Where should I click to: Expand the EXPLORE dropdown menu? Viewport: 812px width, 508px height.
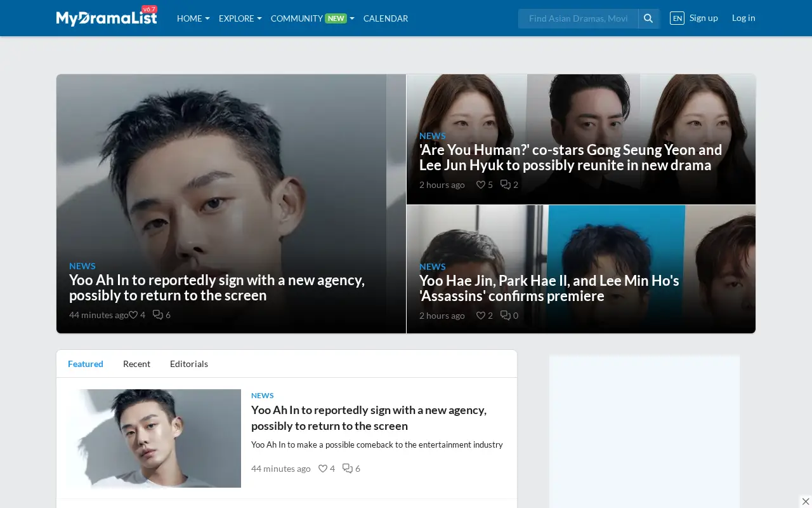[240, 18]
